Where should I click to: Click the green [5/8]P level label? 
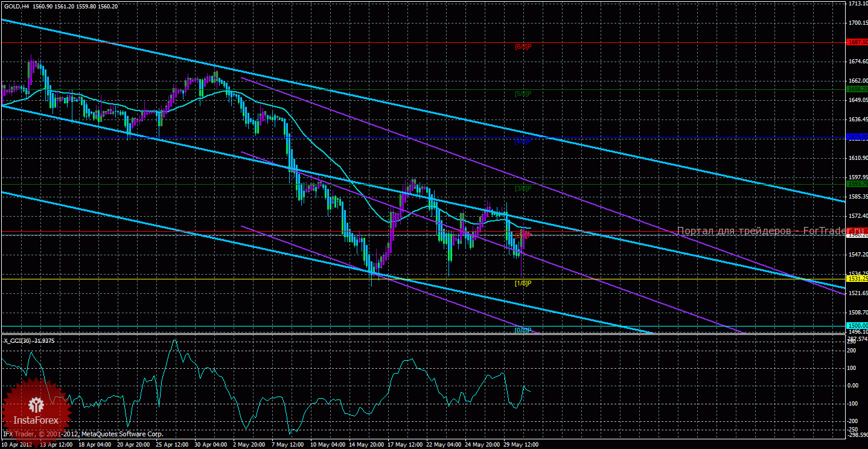coord(523,94)
